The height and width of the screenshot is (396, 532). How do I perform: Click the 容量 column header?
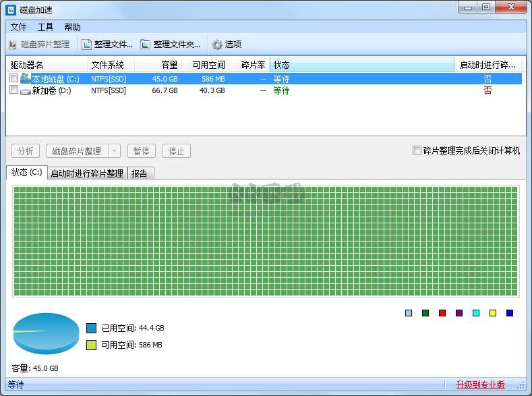click(158, 65)
